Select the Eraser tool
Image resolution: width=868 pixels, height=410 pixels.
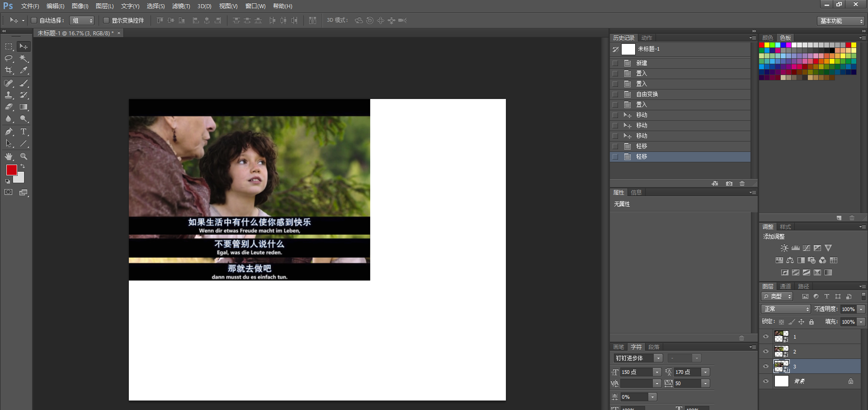pos(9,107)
